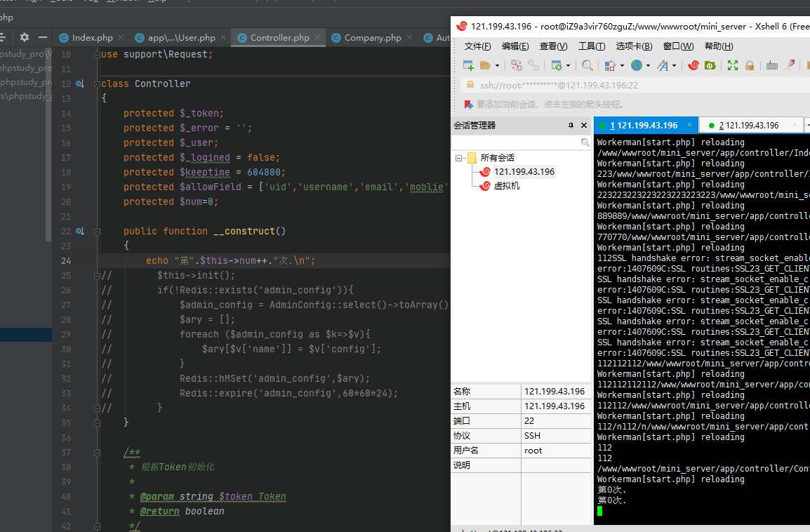
Task: Close the Company.php editor tab
Action: pyautogui.click(x=409, y=37)
